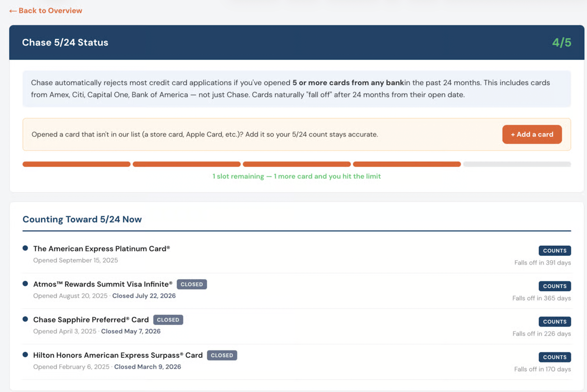The height and width of the screenshot is (392, 587).
Task: Click the + Add a card button
Action: point(532,134)
